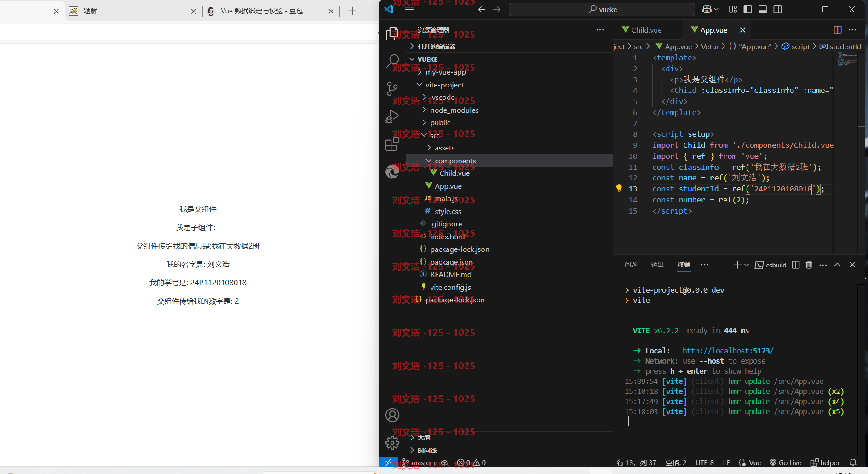Open Child.vue in the file tree

point(509,173)
